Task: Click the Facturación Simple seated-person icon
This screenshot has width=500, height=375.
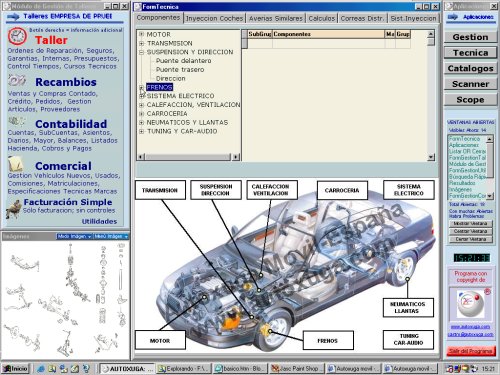Action: tap(13, 209)
